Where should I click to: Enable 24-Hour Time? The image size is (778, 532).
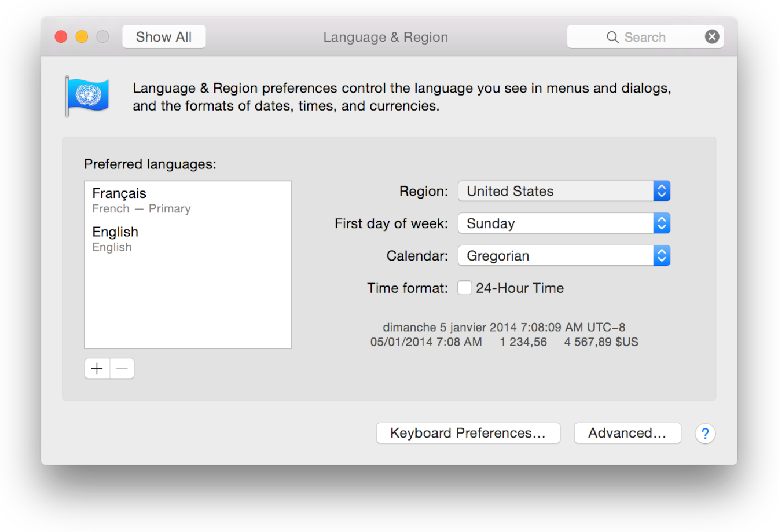point(465,288)
